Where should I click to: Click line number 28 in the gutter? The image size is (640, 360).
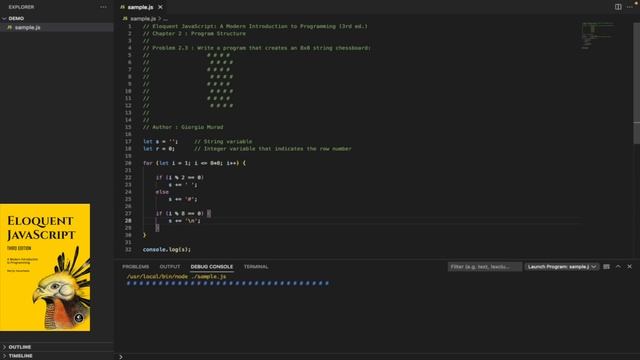pyautogui.click(x=129, y=221)
